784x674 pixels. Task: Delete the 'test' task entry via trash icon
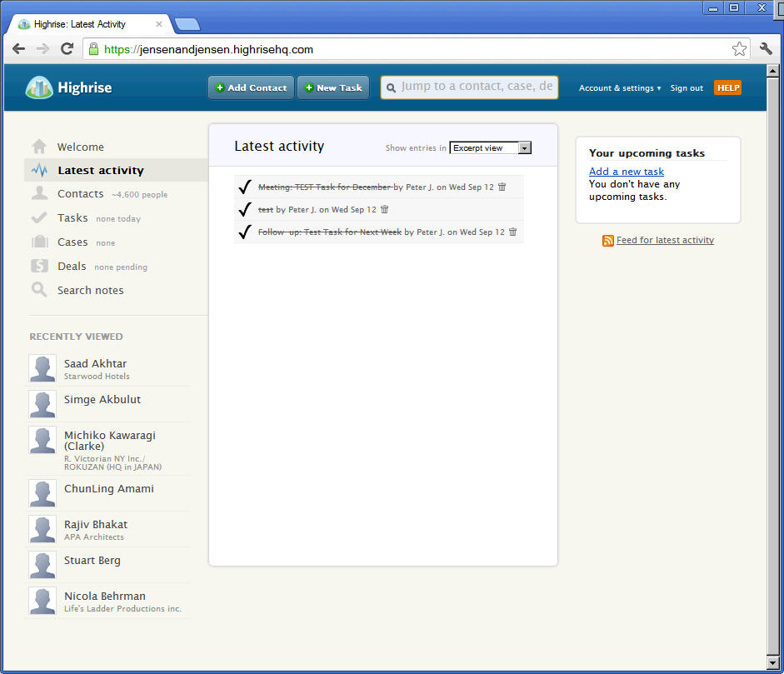pyautogui.click(x=384, y=209)
